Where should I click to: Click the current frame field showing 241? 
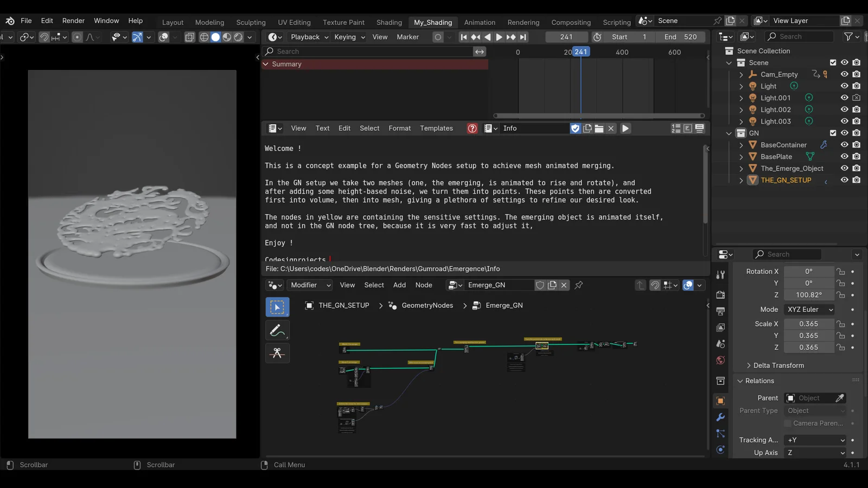(x=566, y=37)
